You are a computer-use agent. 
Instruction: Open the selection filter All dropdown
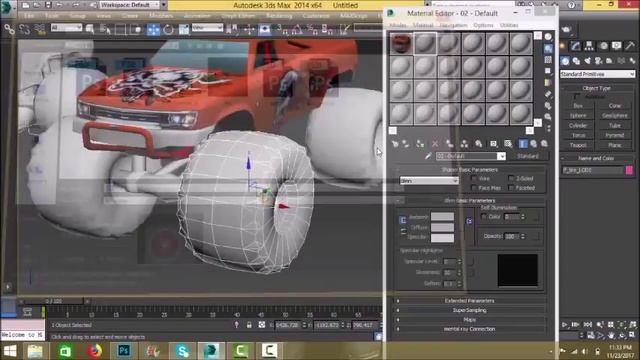tap(66, 28)
